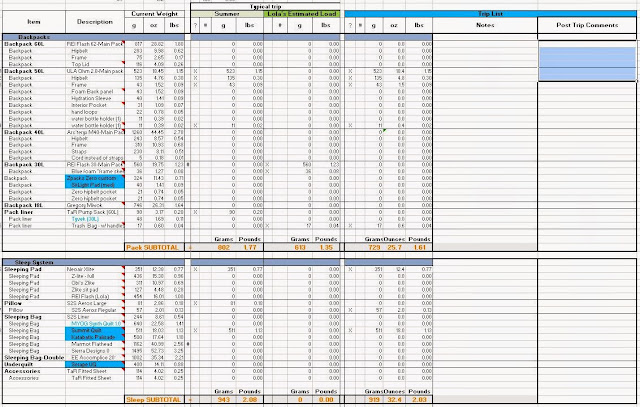Select the Cord instead of straps cell

pyautogui.click(x=95, y=158)
